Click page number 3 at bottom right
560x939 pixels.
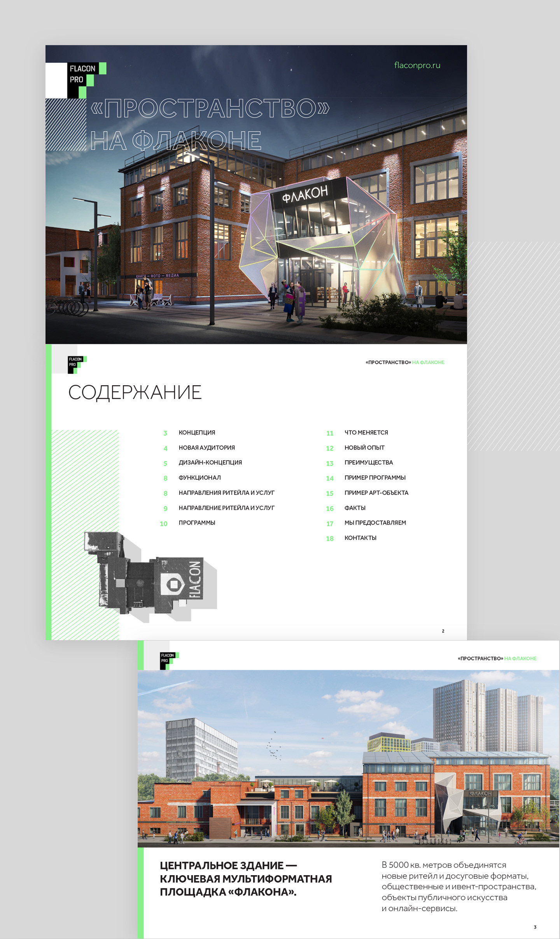(x=535, y=927)
